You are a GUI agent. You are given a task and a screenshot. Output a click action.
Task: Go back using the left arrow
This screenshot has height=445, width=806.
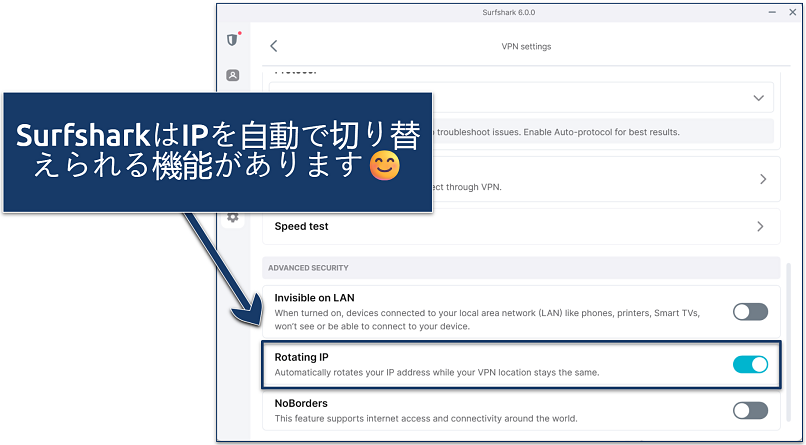click(x=274, y=46)
